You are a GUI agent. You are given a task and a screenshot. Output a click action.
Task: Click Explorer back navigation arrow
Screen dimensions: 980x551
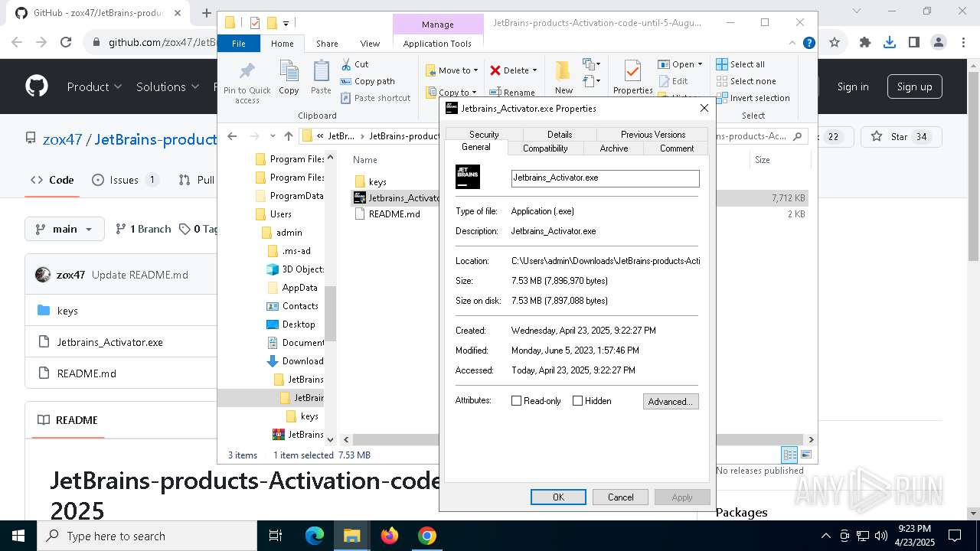pyautogui.click(x=232, y=136)
